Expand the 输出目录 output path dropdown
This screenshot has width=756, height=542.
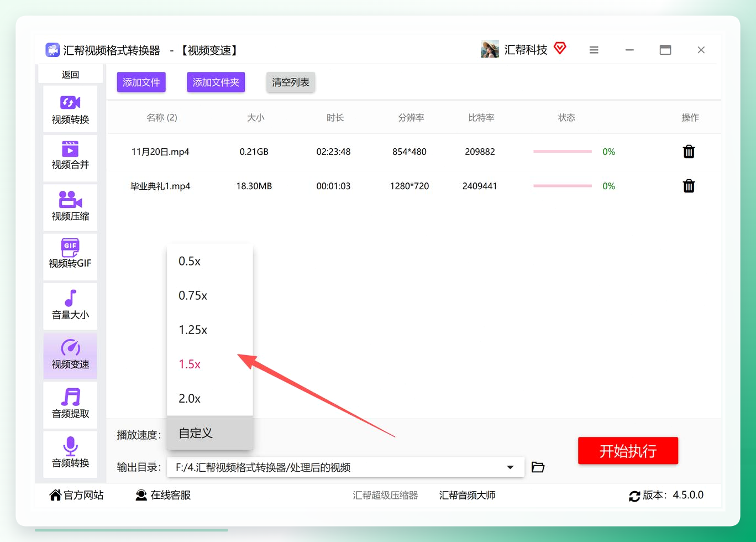(x=510, y=467)
